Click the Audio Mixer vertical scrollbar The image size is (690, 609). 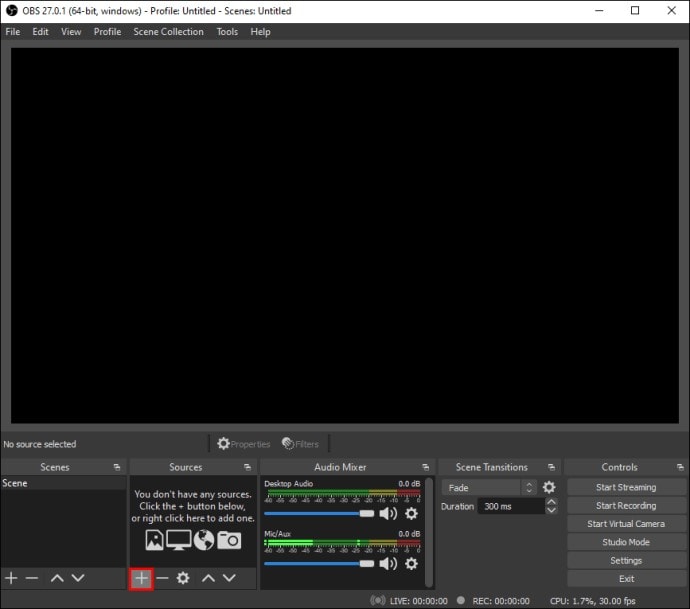click(429, 532)
